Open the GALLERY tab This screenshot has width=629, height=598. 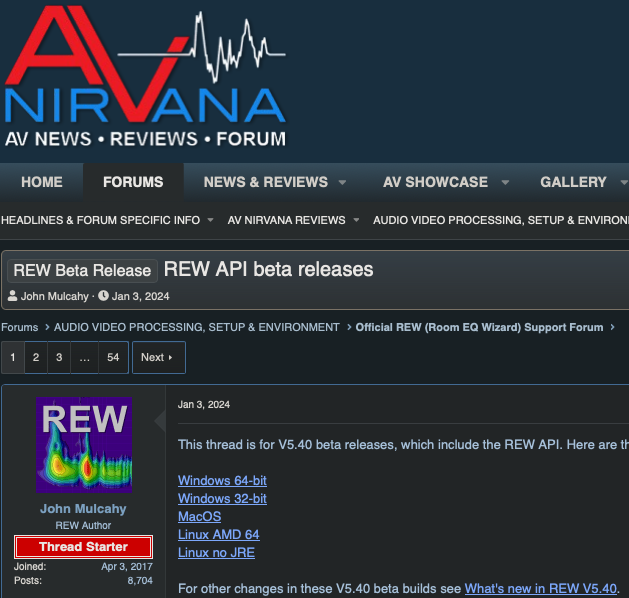573,182
